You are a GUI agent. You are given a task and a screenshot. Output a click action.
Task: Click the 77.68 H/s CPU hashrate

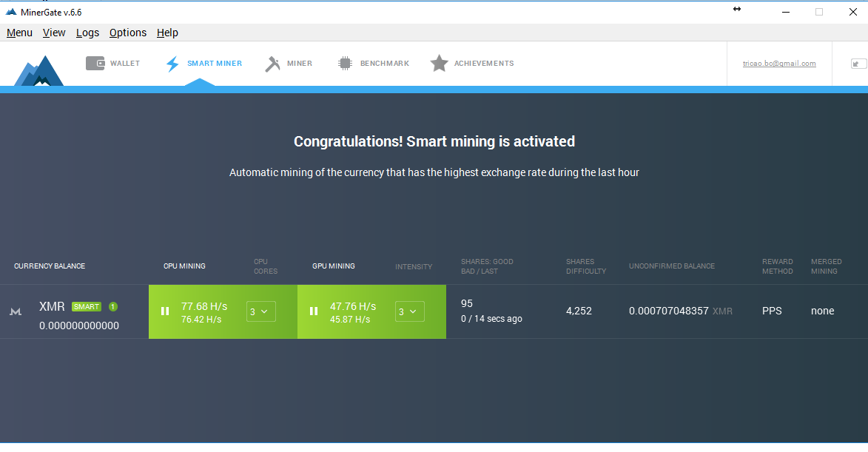click(x=204, y=306)
